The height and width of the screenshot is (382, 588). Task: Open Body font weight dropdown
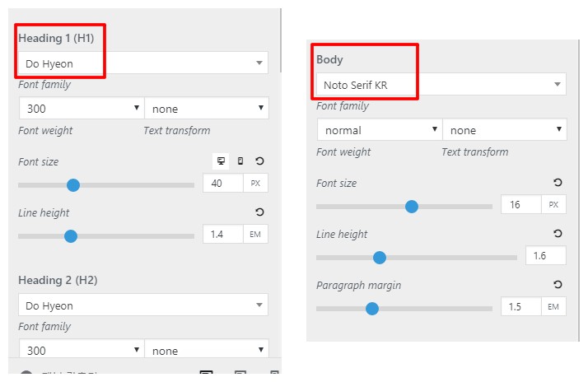pos(379,130)
